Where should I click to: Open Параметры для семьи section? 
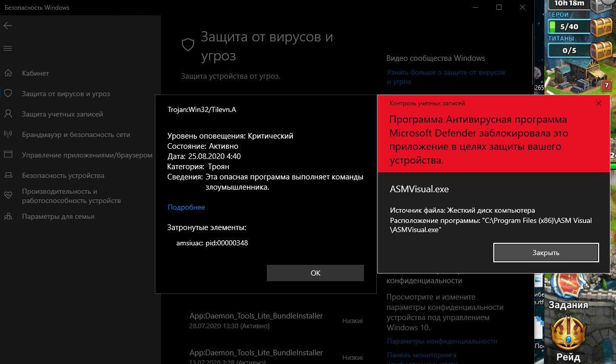[58, 216]
